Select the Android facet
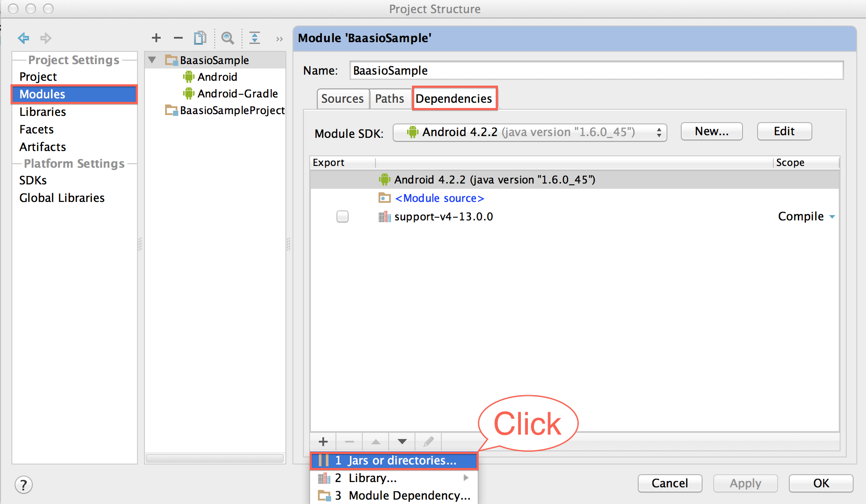 [x=217, y=77]
